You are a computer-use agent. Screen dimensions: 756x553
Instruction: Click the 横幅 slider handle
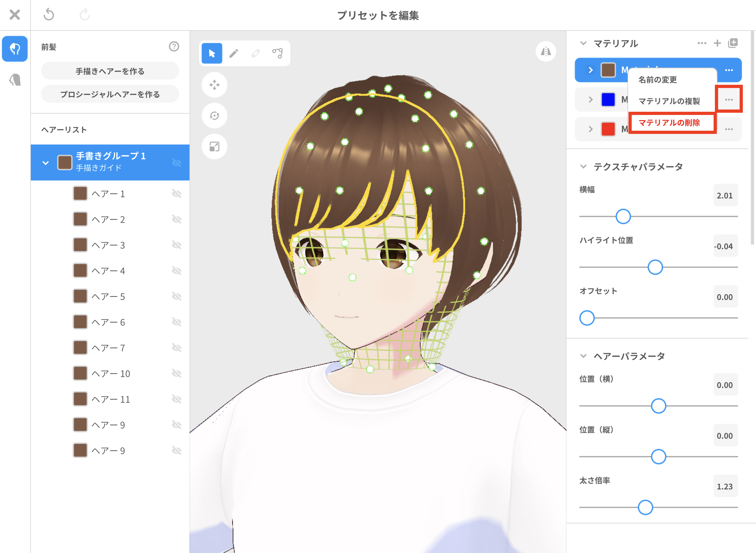623,216
